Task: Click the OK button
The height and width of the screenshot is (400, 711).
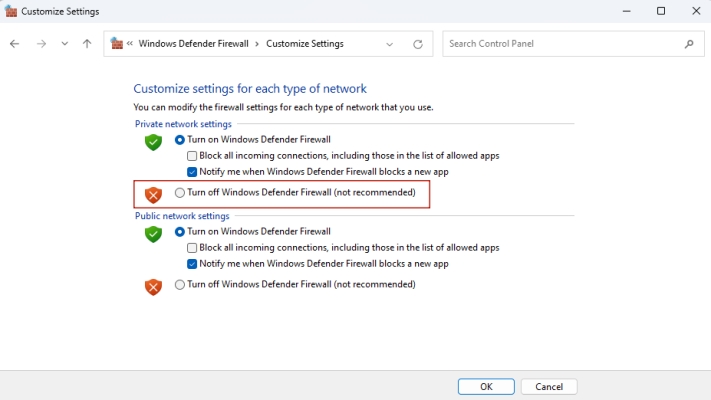Action: pyautogui.click(x=486, y=386)
